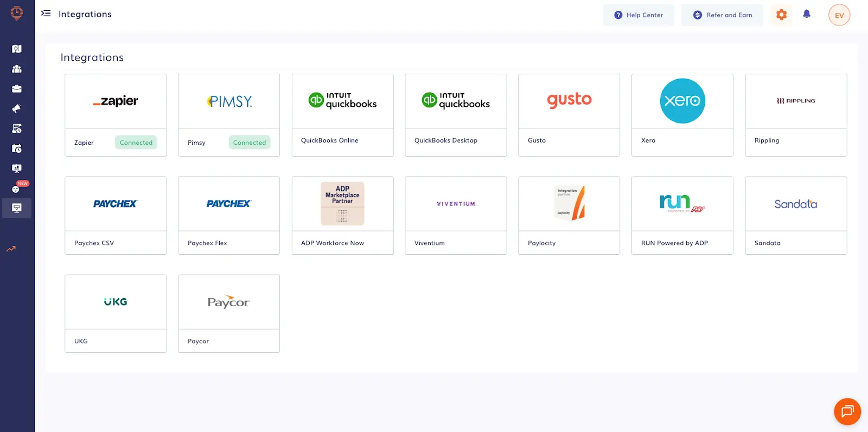Open the people group icon in the sidebar
The width and height of the screenshot is (868, 432).
pyautogui.click(x=17, y=69)
